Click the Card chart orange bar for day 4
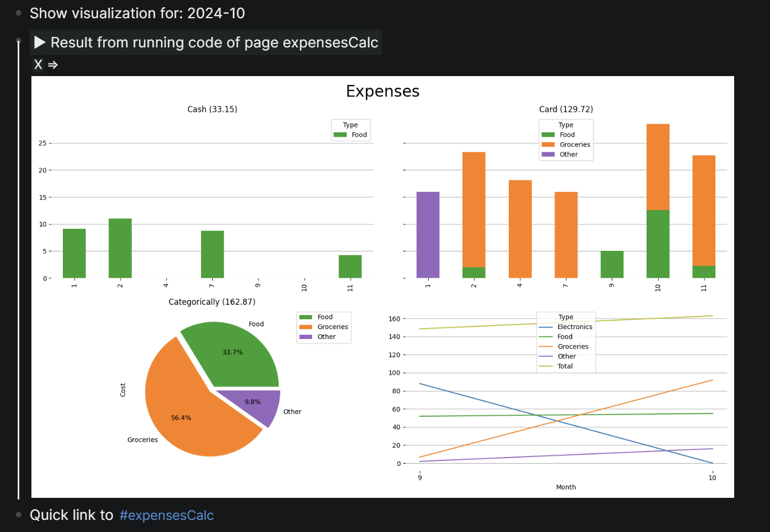This screenshot has height=532, width=770. tap(520, 229)
